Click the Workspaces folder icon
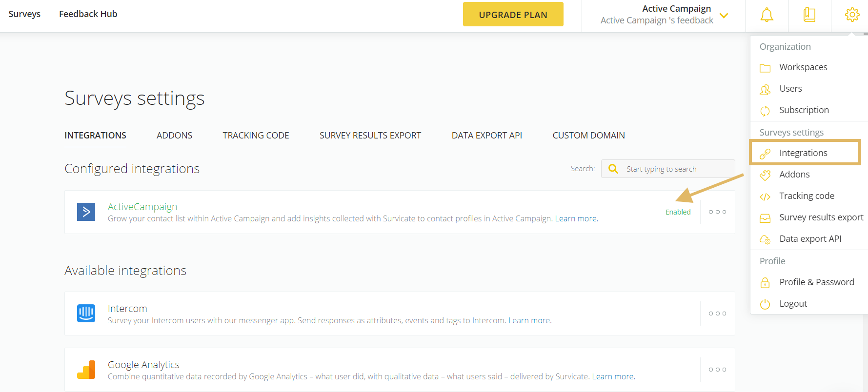868x392 pixels. (765, 68)
